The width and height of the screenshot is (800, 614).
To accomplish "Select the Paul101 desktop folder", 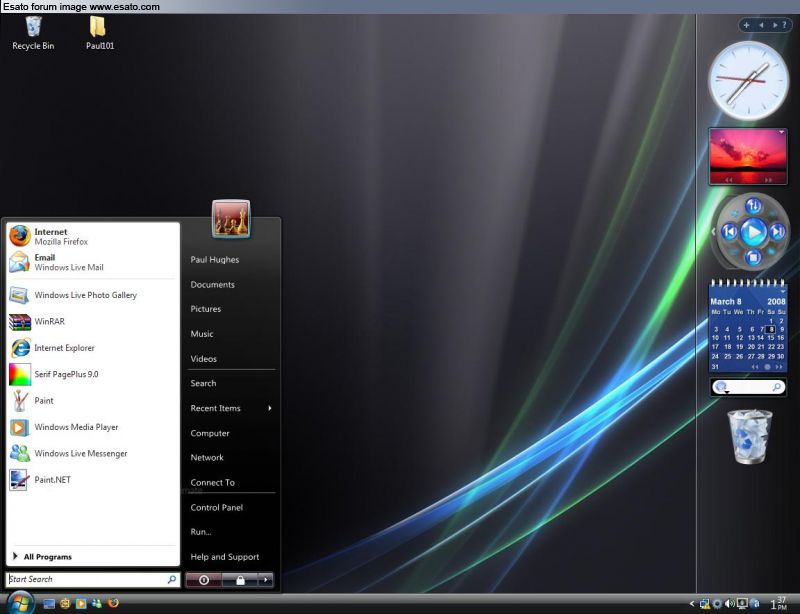I will 99,33.
